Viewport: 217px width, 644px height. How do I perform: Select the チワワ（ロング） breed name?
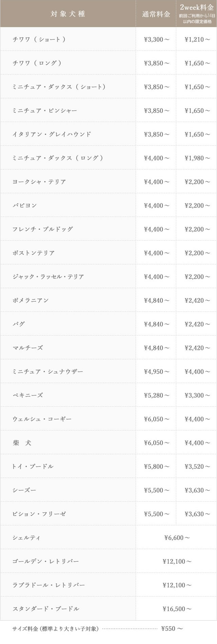37,63
